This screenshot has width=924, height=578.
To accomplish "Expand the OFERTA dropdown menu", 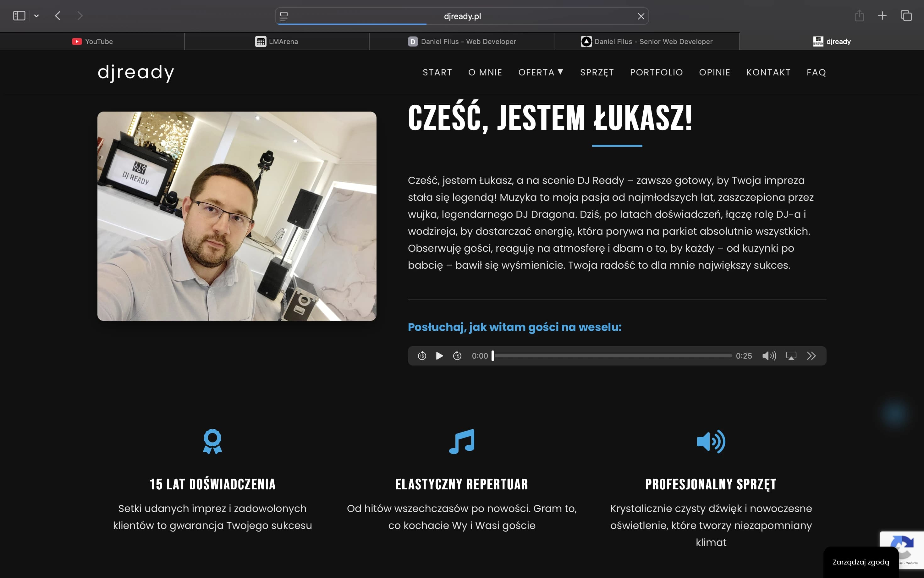I will (541, 72).
